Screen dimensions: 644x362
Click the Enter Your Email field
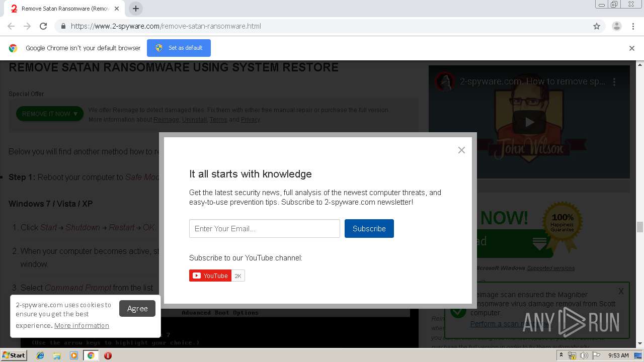point(265,228)
